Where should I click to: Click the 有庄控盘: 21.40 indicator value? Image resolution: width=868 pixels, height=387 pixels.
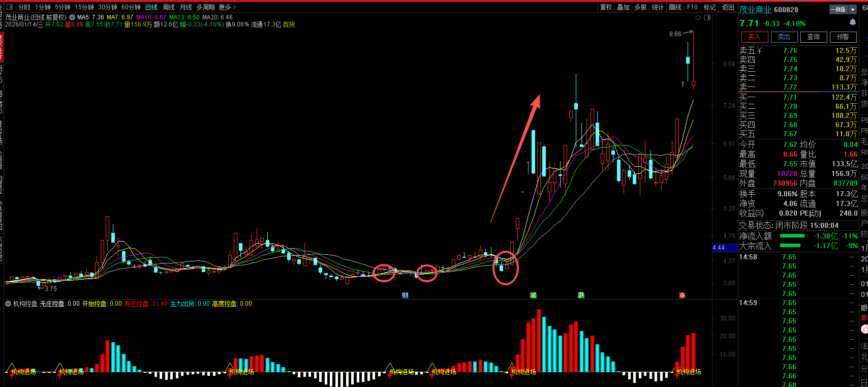point(146,304)
